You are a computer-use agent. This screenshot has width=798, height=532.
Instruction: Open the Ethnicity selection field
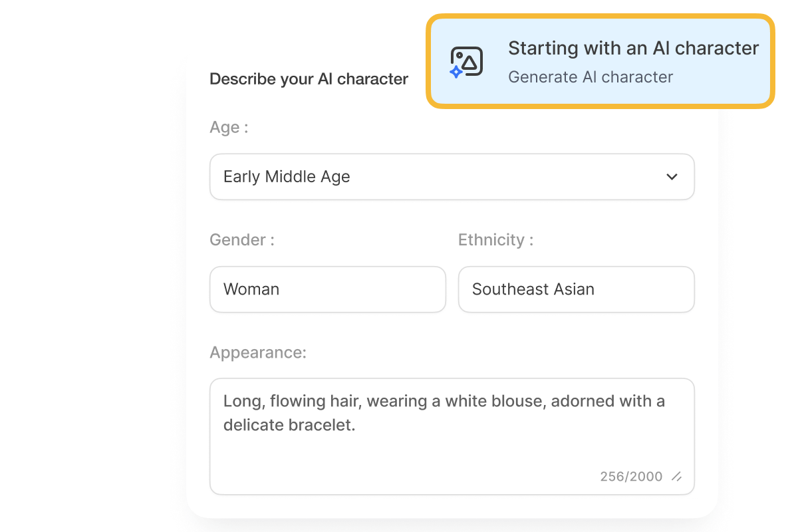576,289
